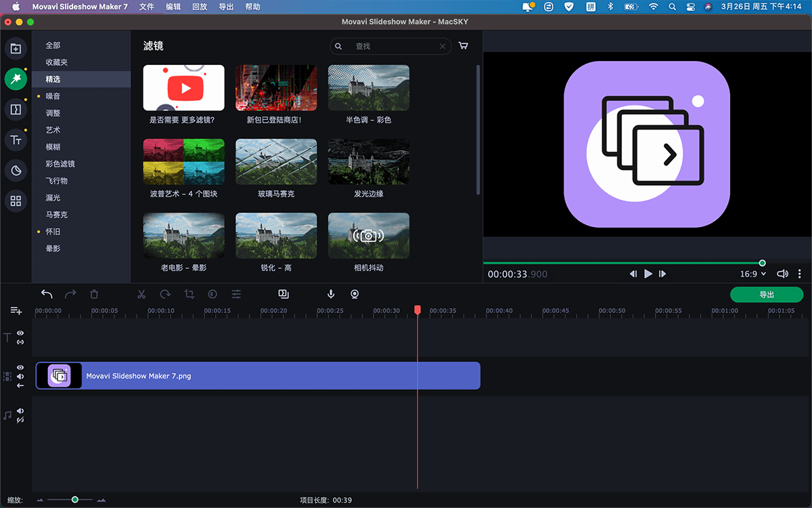812x508 pixels.
Task: Select the Movavi Slideshow Maker 7.png timeline clip
Action: 258,376
